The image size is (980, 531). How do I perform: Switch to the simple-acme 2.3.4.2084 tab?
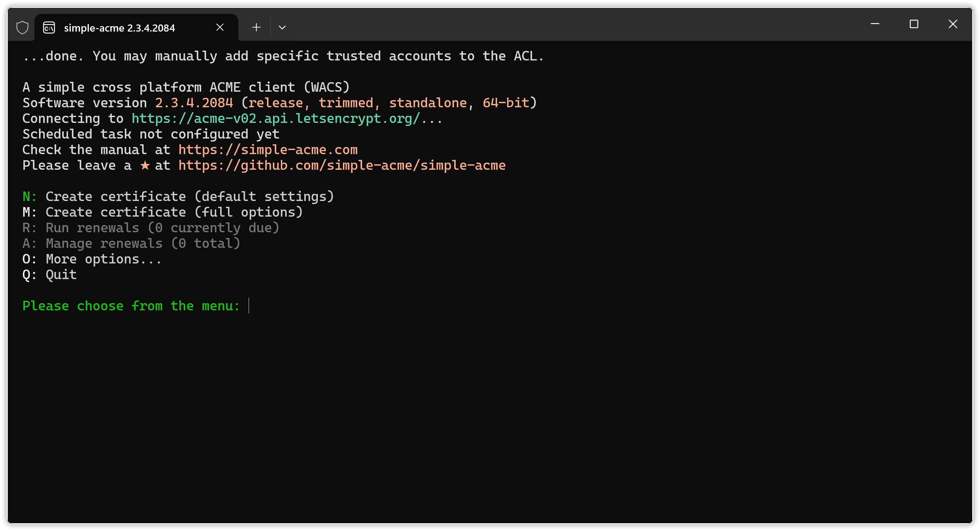point(119,28)
